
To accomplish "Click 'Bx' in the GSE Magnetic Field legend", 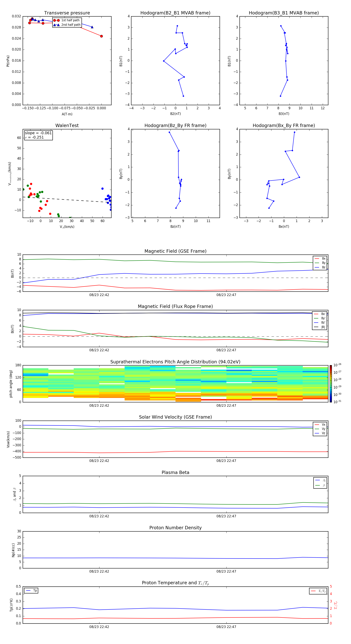I will pos(320,259).
